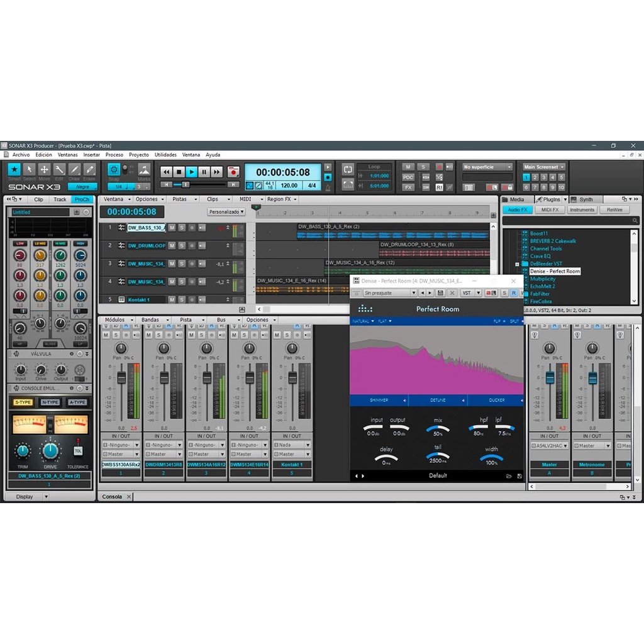Mute track DW_BASS_130 in track view
Viewport: 644px width, 644px height.
click(172, 228)
